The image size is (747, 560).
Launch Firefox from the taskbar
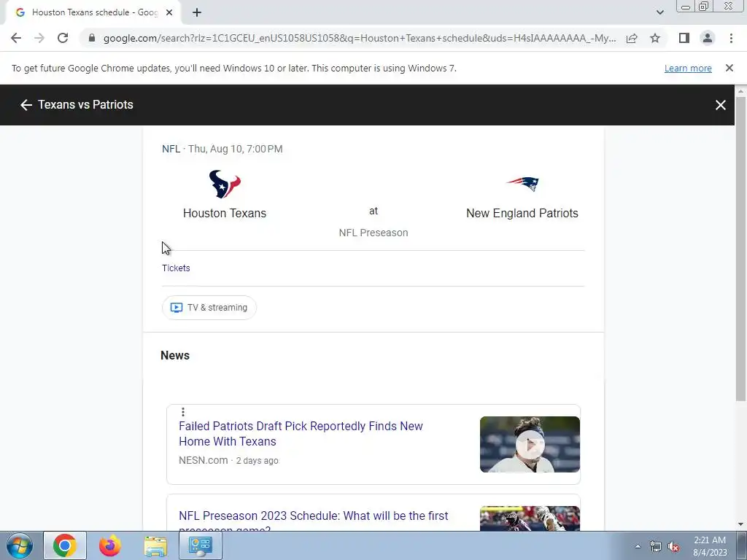(109, 545)
